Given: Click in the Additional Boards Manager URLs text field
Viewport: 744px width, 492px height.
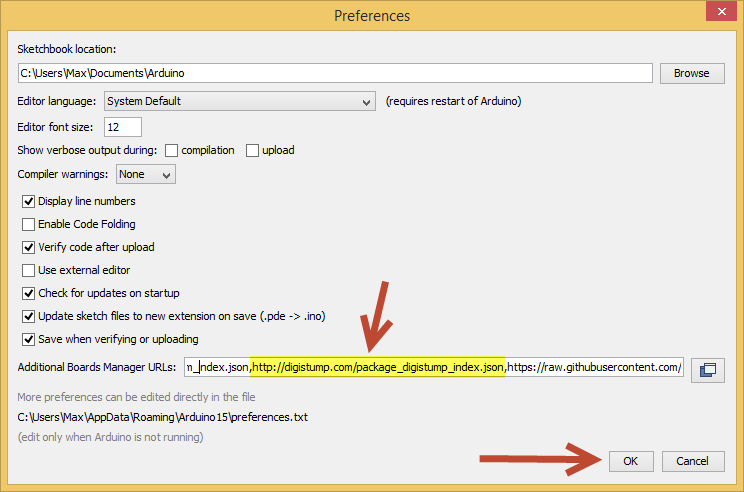Looking at the screenshot, I should click(435, 368).
